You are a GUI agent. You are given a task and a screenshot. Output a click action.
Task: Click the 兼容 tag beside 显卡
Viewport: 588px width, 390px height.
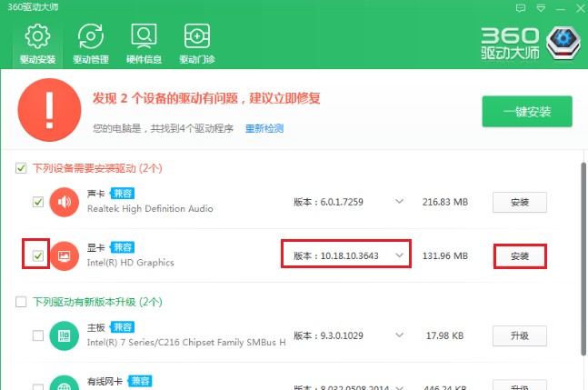(x=123, y=247)
